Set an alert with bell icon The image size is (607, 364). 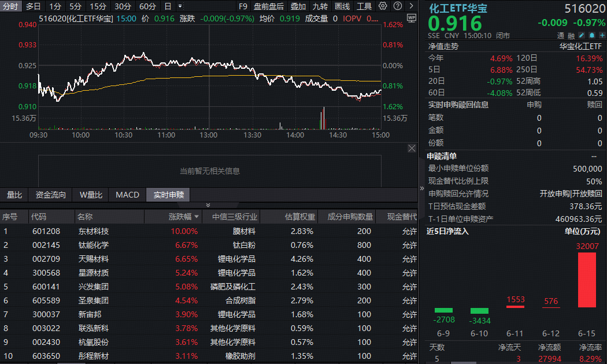pyautogui.click(x=591, y=35)
